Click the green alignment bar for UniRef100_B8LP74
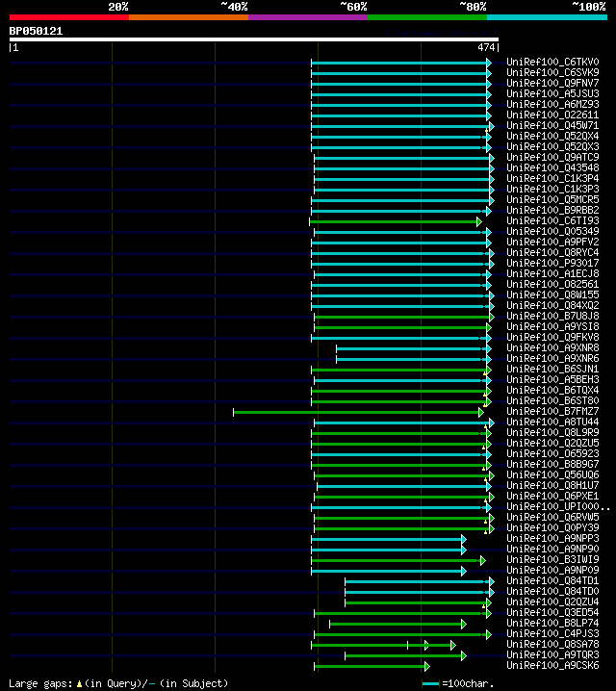The width and height of the screenshot is (616, 691). [398, 624]
